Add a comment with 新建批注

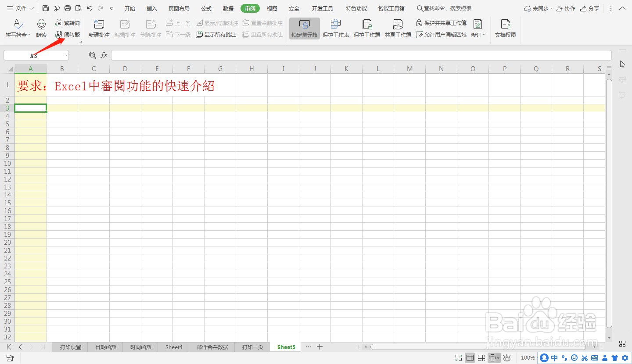[99, 29]
